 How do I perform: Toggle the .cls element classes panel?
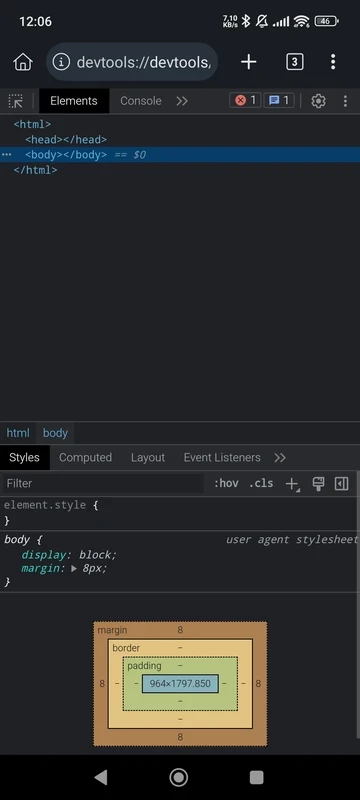[261, 483]
